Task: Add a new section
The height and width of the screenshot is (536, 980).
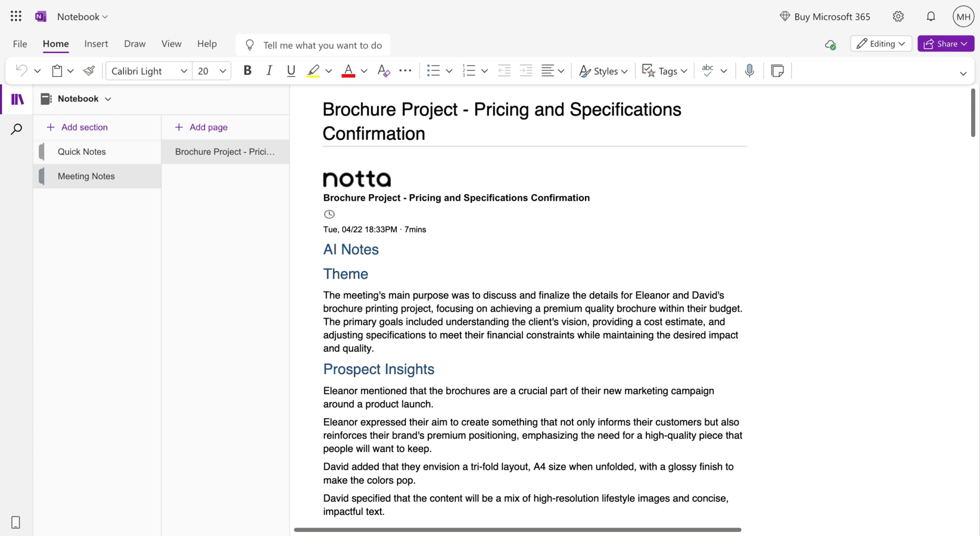Action: (x=77, y=127)
